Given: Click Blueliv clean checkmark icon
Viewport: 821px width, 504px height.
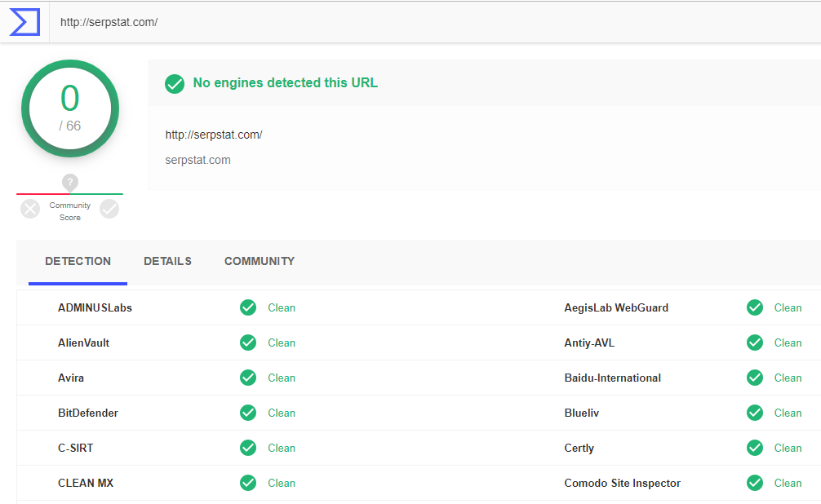Looking at the screenshot, I should tap(755, 413).
